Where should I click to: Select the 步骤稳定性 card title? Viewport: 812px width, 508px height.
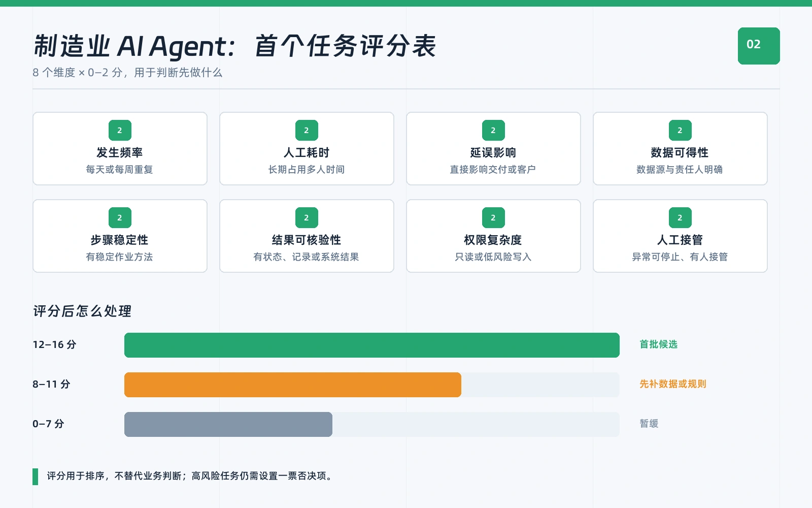point(120,240)
